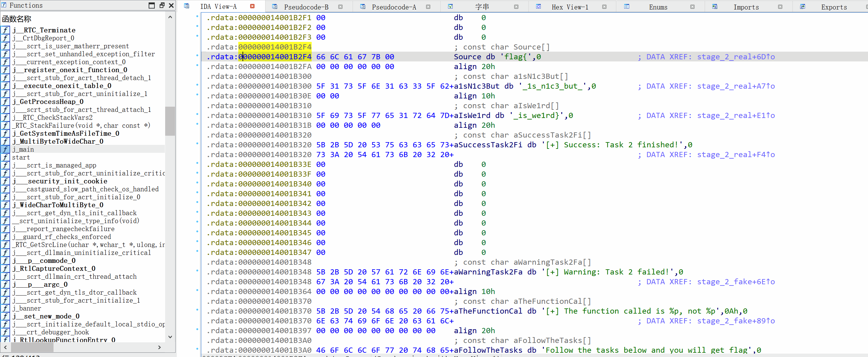Click the a1sN1c3But string label
The height and width of the screenshot is (357, 868).
477,86
